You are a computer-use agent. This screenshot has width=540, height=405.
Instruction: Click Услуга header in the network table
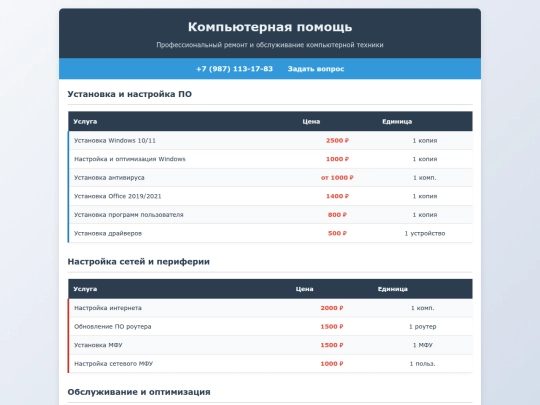click(x=85, y=289)
